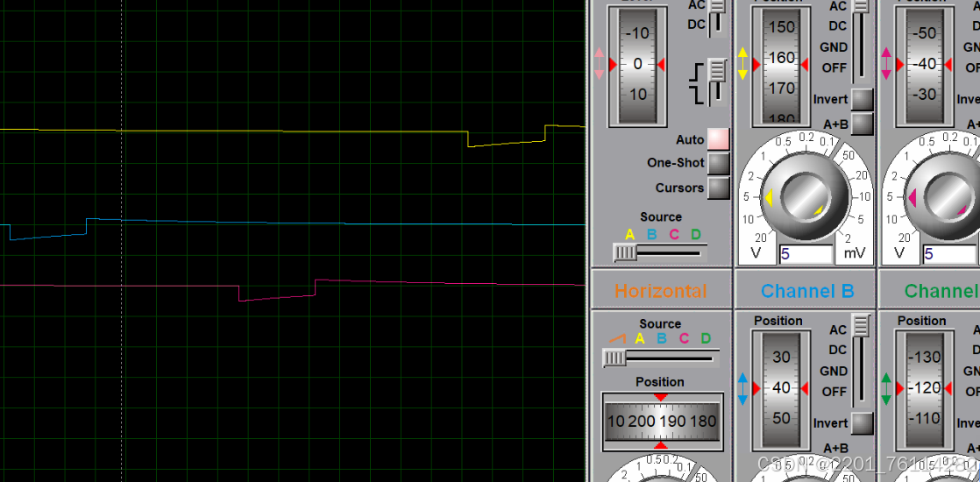Click the dashed vertical trigger line
This screenshot has width=980, height=482.
pyautogui.click(x=121, y=241)
